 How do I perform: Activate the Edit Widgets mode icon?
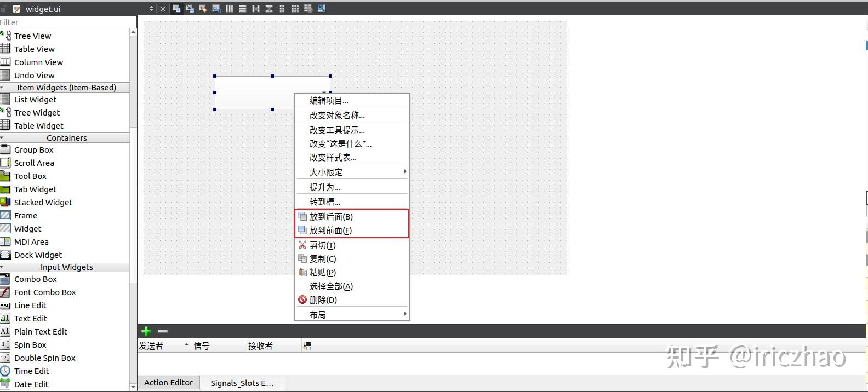point(176,9)
